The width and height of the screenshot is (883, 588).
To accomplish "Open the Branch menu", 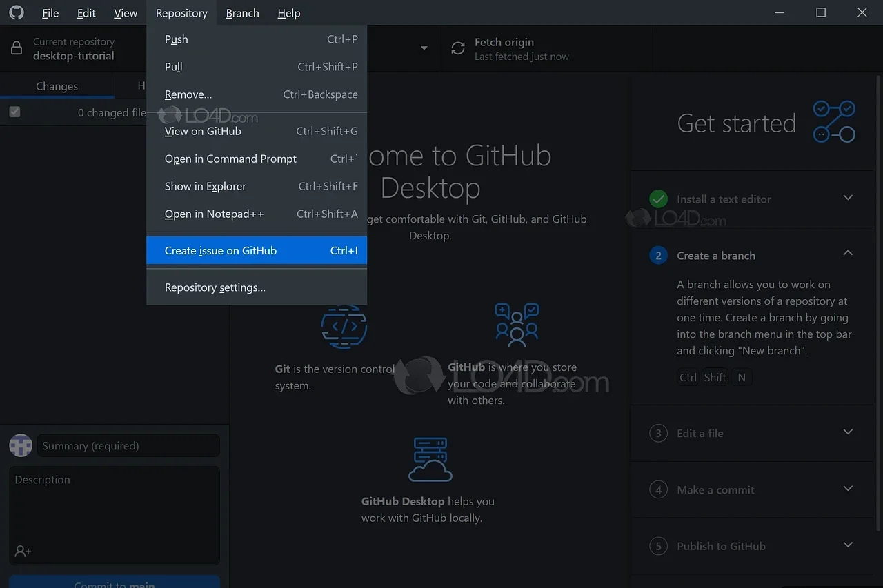I will [241, 12].
